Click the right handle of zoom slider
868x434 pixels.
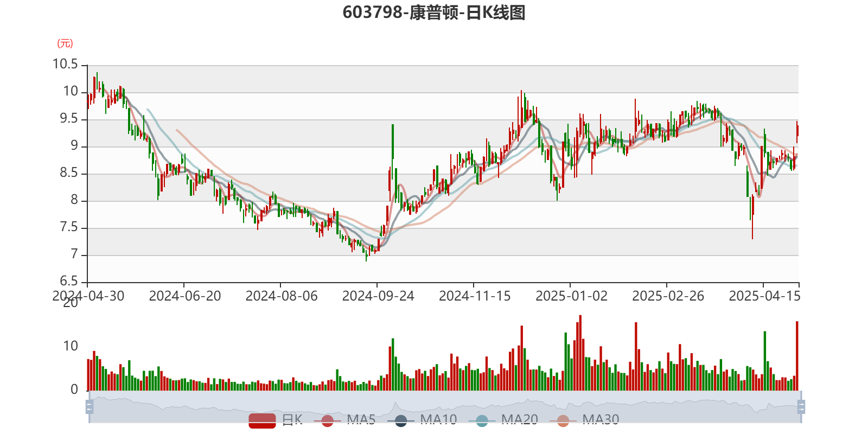tap(801, 407)
